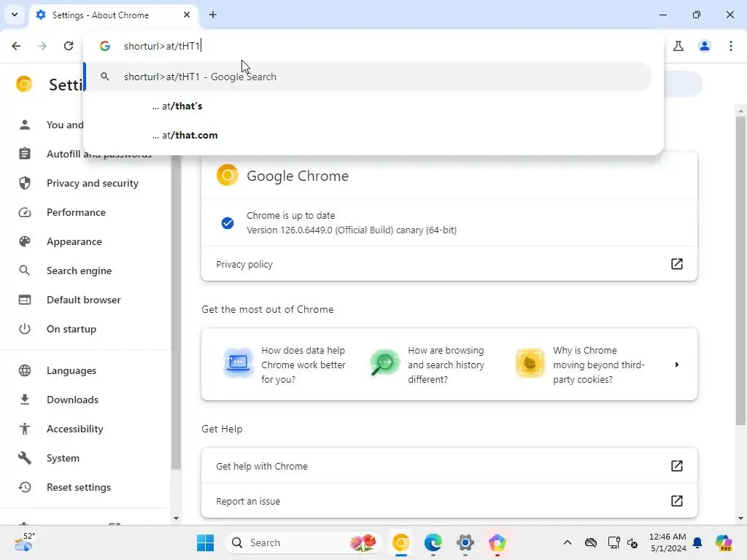Close the Settings - About Chrome tab
Viewport: 747px width, 560px height.
(187, 15)
